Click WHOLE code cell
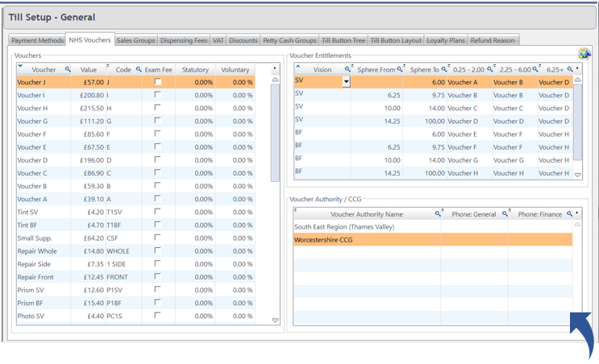599x364 pixels. [123, 251]
